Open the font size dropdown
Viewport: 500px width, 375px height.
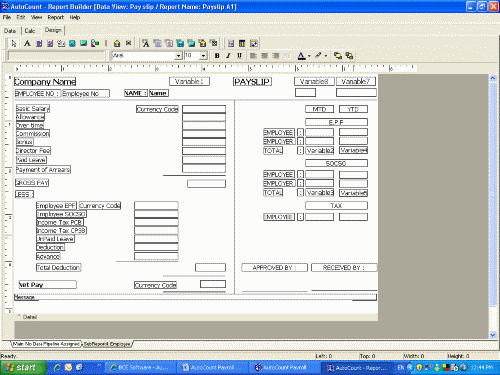tap(204, 56)
